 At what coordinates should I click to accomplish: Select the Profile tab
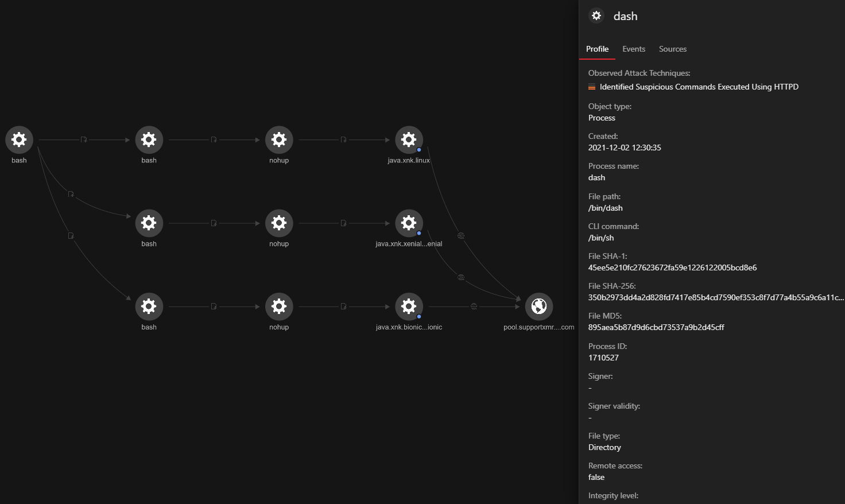[597, 49]
